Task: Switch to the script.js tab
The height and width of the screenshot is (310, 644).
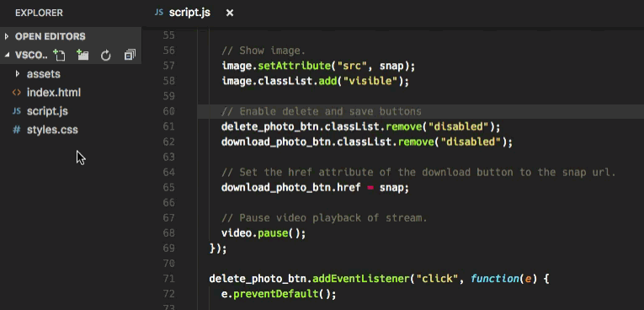Action: 189,13
